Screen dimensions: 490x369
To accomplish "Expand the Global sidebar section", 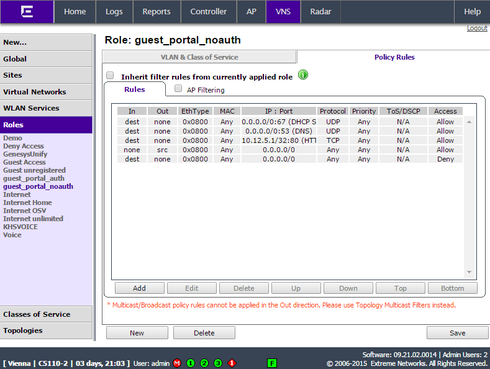I will tap(46, 59).
